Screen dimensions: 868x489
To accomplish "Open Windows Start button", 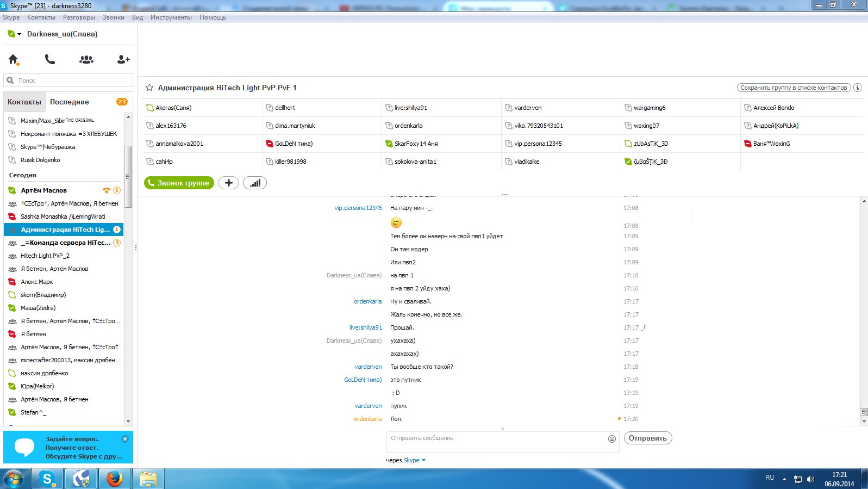I will (14, 479).
